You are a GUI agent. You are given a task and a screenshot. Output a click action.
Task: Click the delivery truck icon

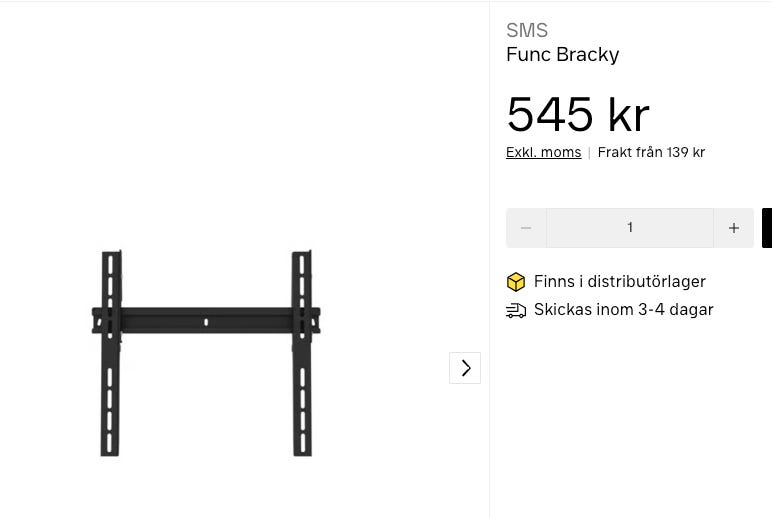pos(516,311)
